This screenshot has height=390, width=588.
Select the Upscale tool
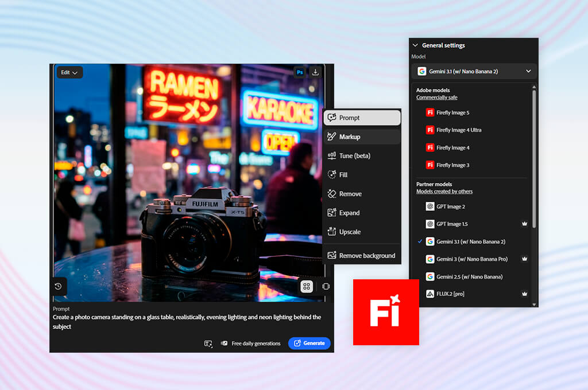(x=362, y=232)
